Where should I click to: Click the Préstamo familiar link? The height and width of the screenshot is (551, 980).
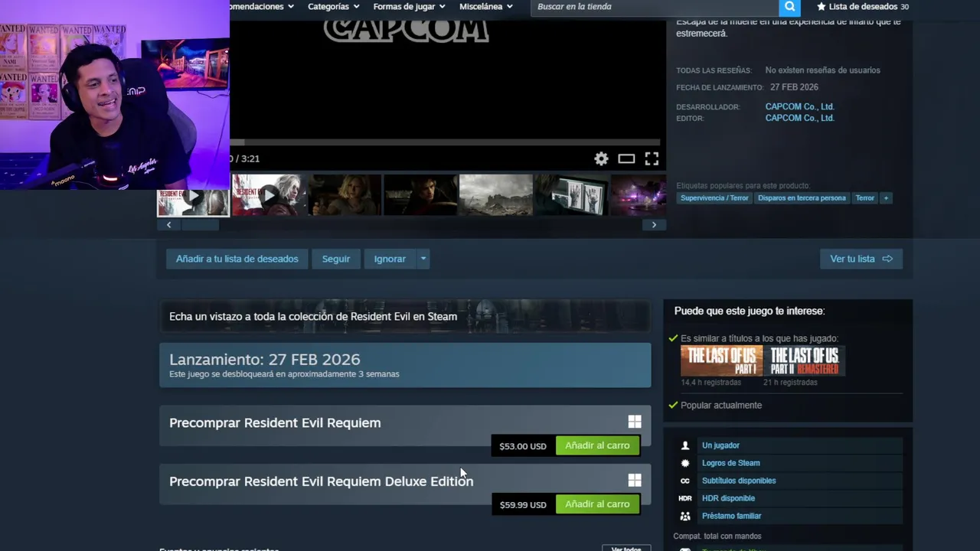pyautogui.click(x=731, y=516)
